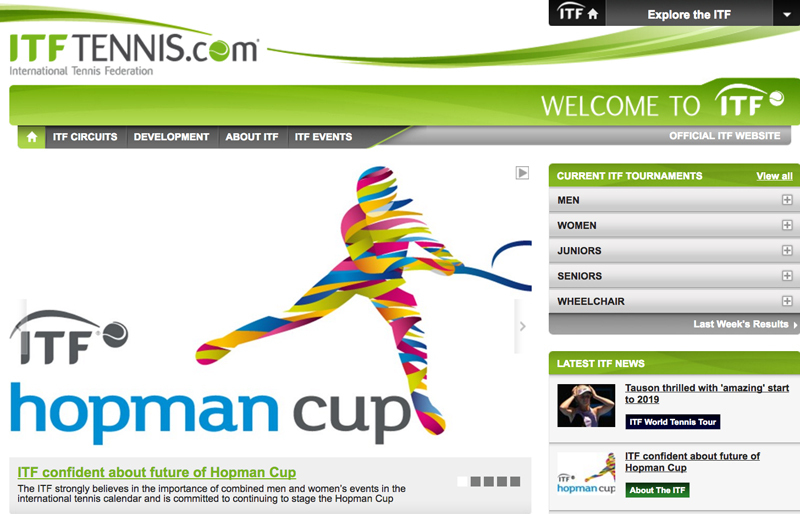This screenshot has width=800, height=514.
Task: Click the ITF World Tennis Tour tag
Action: tap(672, 422)
